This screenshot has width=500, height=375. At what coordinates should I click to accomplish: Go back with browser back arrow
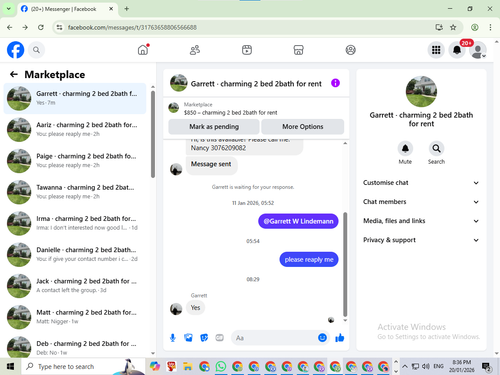pyautogui.click(x=10, y=27)
